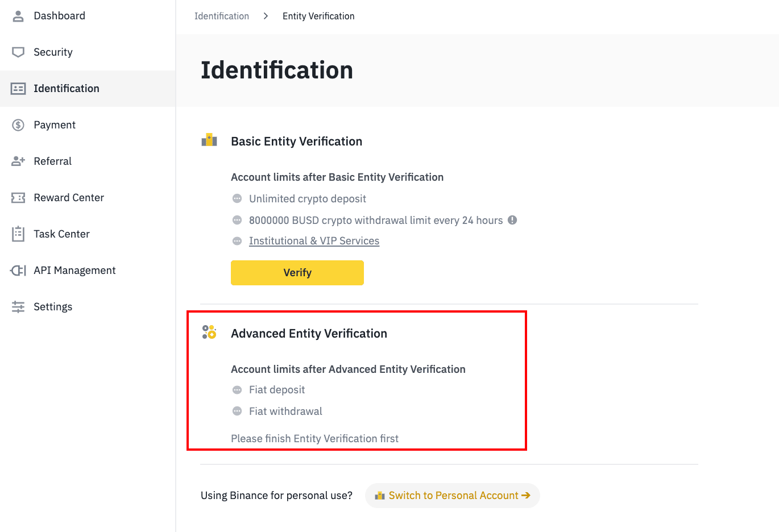Viewport: 779px width, 532px height.
Task: Click the Dashboard person icon
Action: pyautogui.click(x=18, y=16)
